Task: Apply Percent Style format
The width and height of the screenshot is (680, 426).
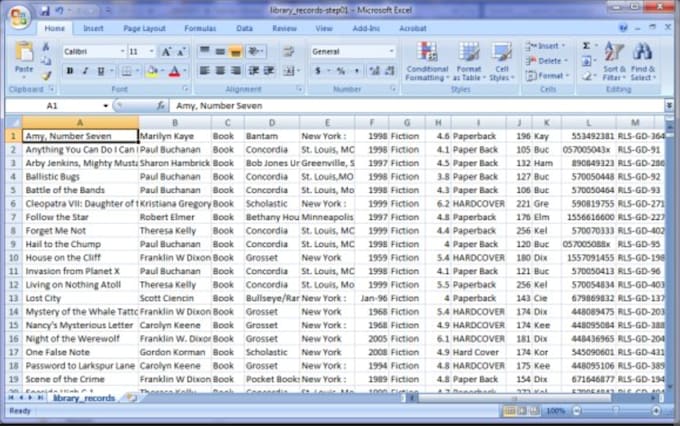Action: 341,71
